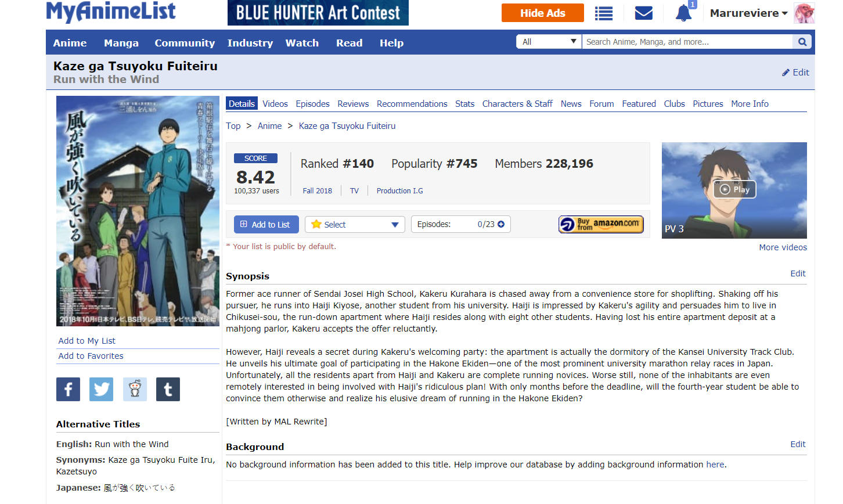Screen dimensions: 843x504
Task: Share on Reddit icon
Action: coord(135,389)
